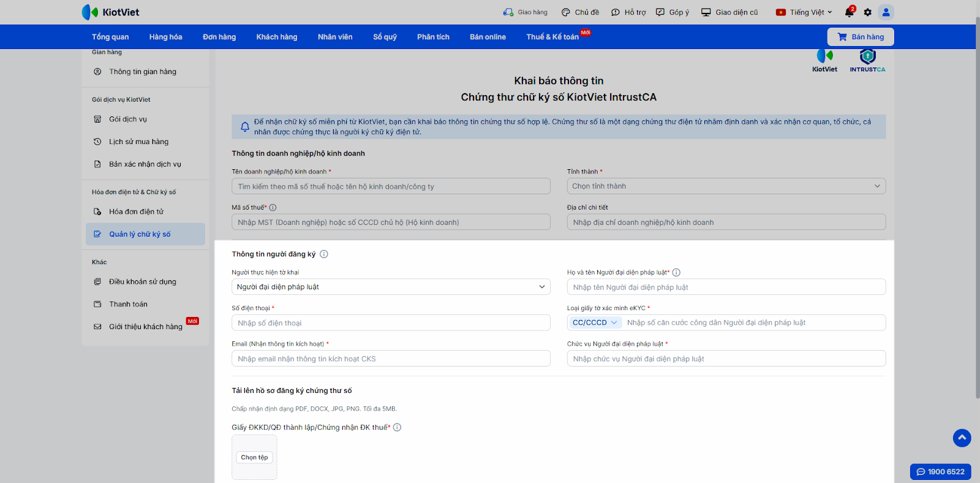This screenshot has width=980, height=483.
Task: Go to Thông tin gian hàng
Action: [x=143, y=72]
